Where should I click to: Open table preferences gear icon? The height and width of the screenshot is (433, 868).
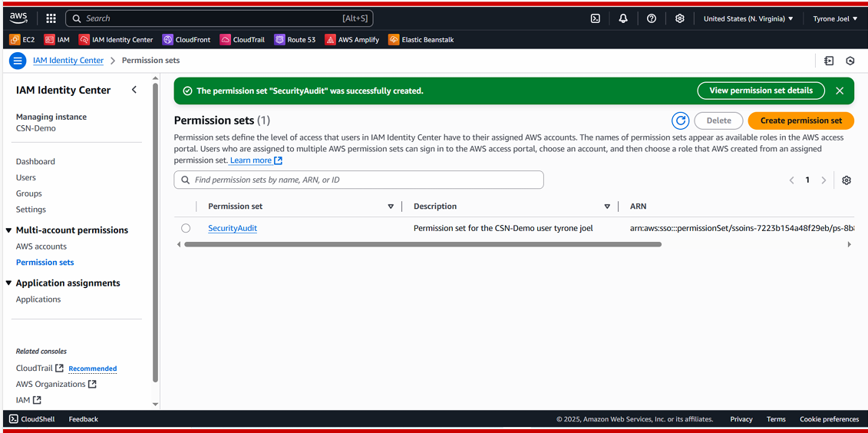[846, 180]
